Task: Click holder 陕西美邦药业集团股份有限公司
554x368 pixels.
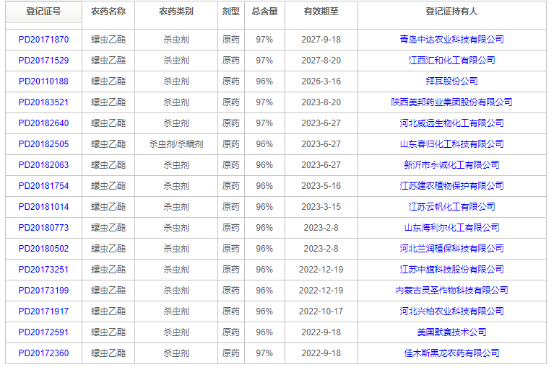Action: pos(452,102)
